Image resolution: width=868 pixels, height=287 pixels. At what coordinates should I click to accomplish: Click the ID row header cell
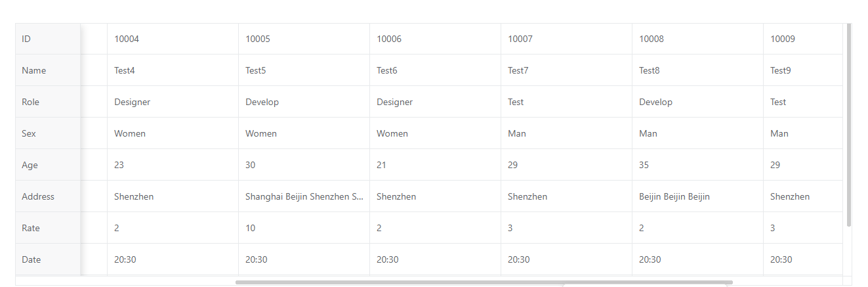coord(47,39)
